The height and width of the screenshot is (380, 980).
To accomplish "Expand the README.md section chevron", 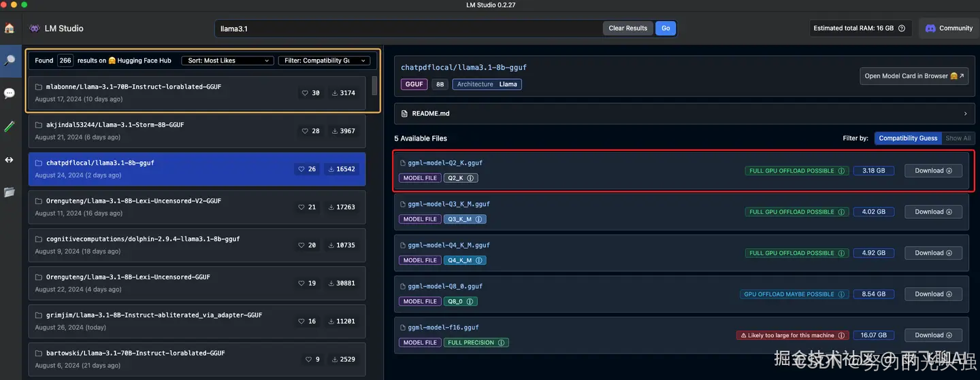I will pos(965,114).
